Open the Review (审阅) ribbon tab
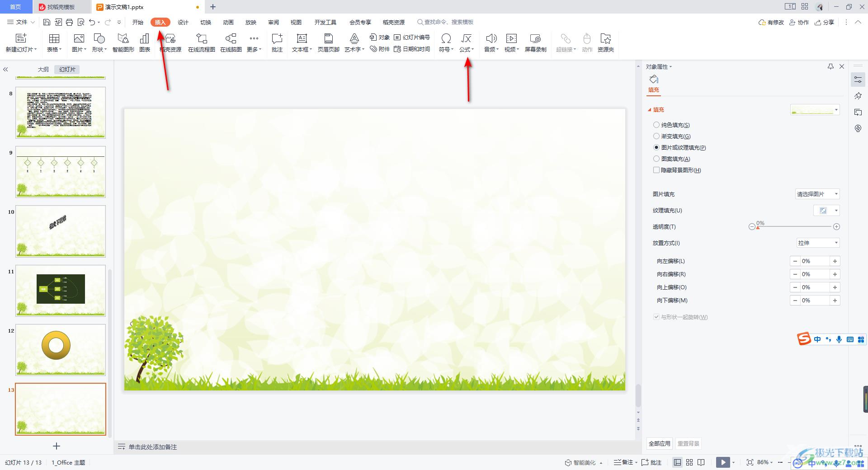This screenshot has width=868, height=470. click(274, 22)
